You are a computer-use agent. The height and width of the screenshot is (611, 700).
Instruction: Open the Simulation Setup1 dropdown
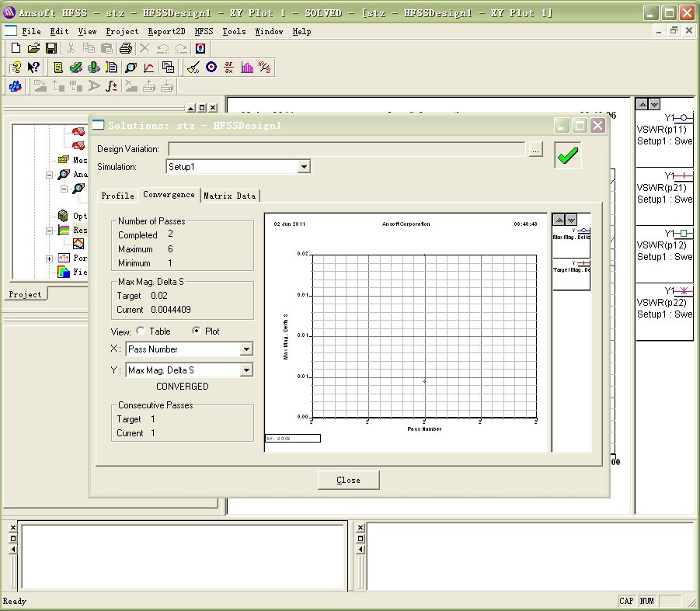[x=304, y=167]
